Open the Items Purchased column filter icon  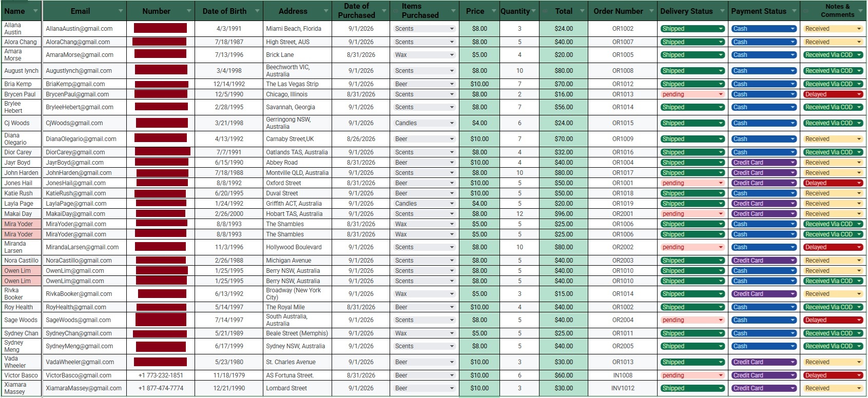453,11
